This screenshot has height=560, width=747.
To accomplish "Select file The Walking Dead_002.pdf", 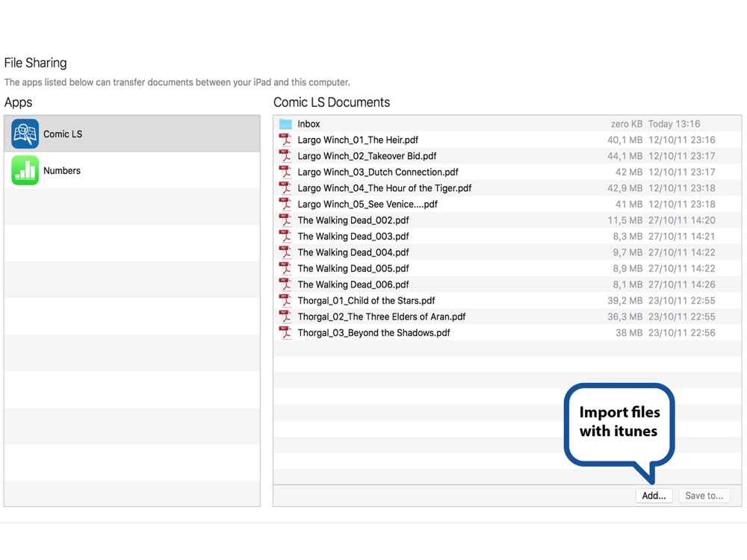I will point(353,220).
